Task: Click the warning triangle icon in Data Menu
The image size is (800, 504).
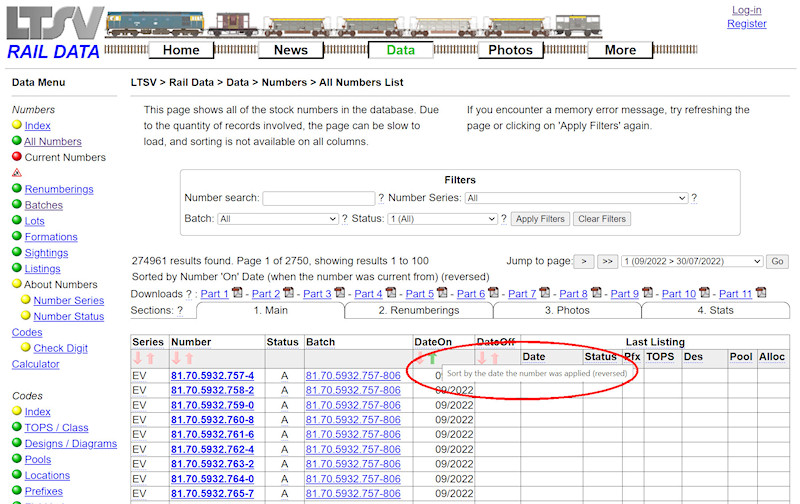Action: tap(17, 173)
